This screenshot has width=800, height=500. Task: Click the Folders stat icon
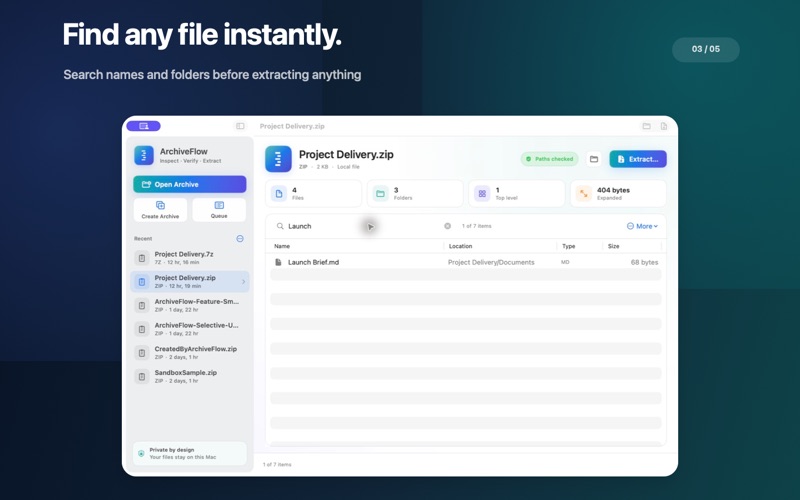[x=380, y=194]
